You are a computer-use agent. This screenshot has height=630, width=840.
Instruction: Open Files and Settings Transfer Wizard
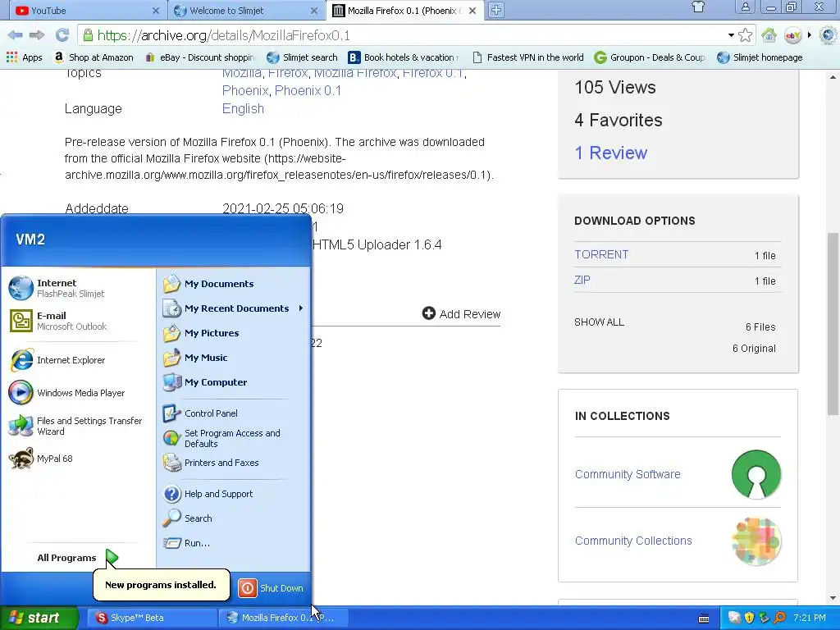[78, 426]
